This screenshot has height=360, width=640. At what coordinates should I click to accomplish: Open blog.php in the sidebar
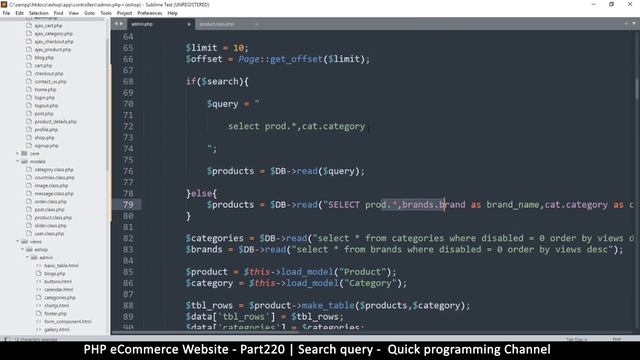pos(44,58)
